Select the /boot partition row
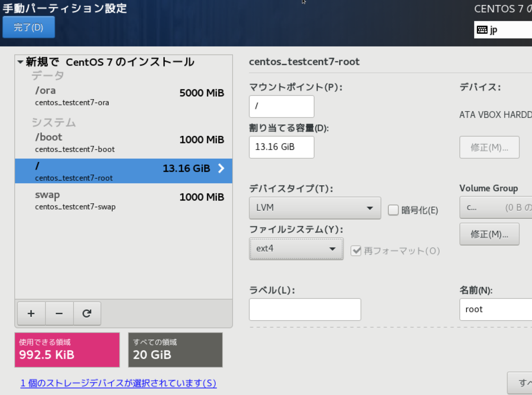Viewport: 532px width, 395px height. point(124,143)
